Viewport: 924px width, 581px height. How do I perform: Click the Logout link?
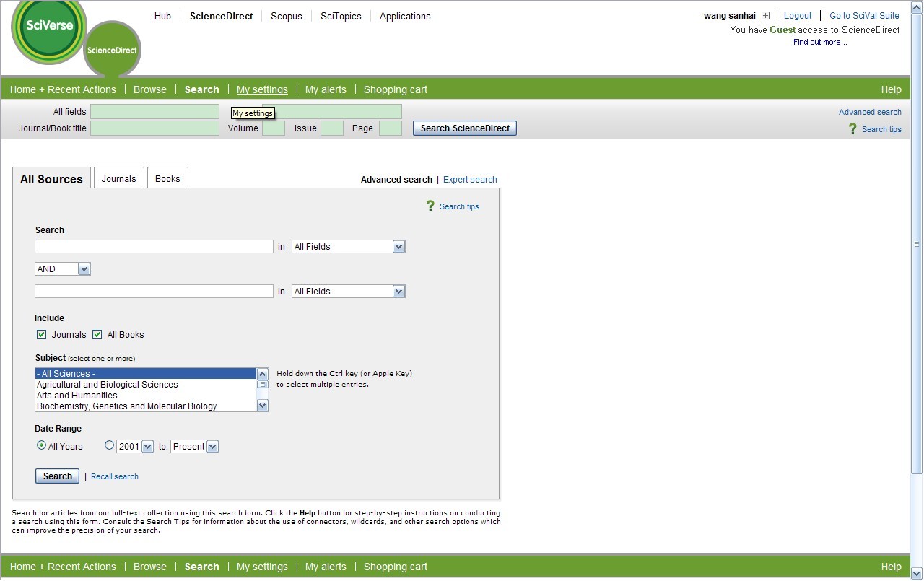[798, 16]
